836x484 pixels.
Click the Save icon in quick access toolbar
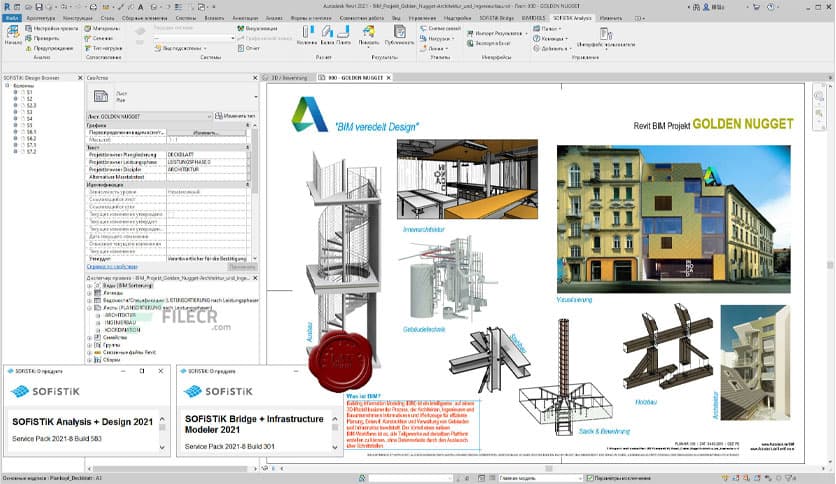coord(39,7)
